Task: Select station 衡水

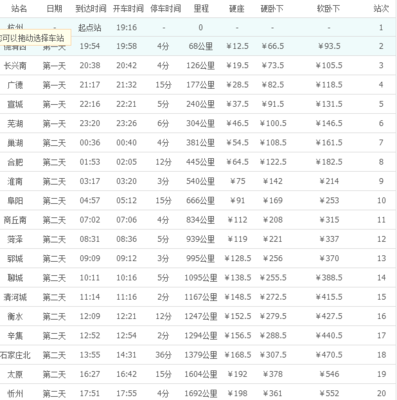Action: (x=15, y=317)
